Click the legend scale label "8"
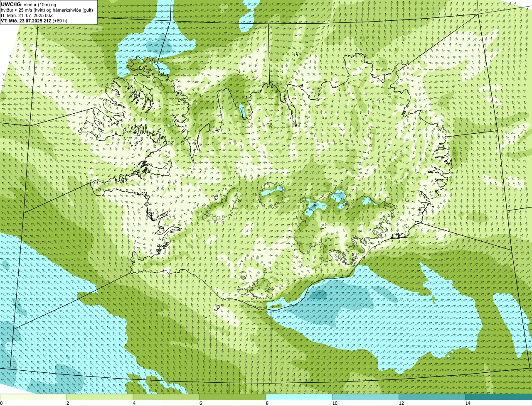This screenshot has height=406, width=532. 267,403
